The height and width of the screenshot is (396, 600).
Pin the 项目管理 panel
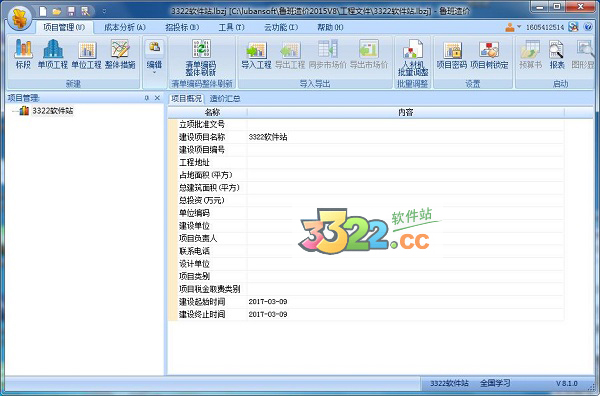click(147, 98)
